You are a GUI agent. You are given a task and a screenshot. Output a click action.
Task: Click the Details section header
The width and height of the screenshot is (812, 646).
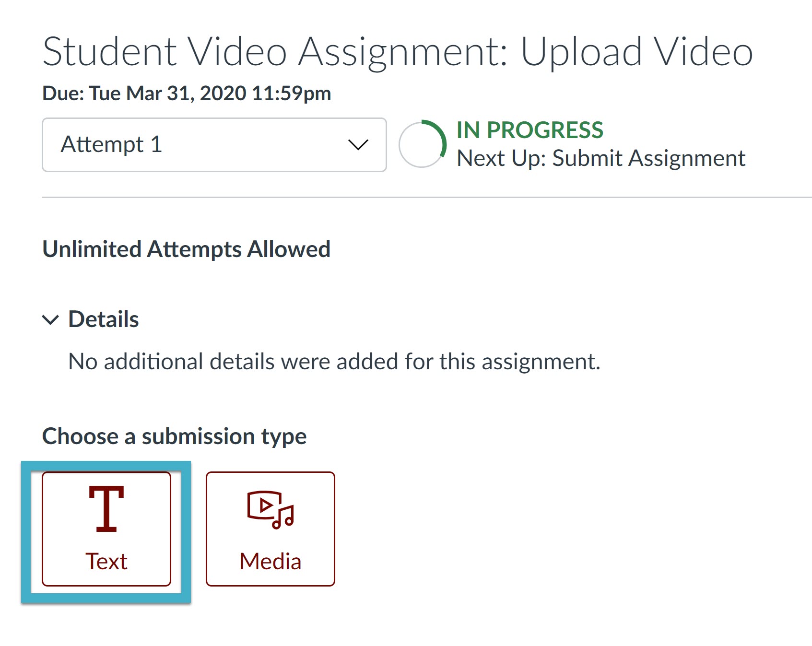(x=103, y=319)
